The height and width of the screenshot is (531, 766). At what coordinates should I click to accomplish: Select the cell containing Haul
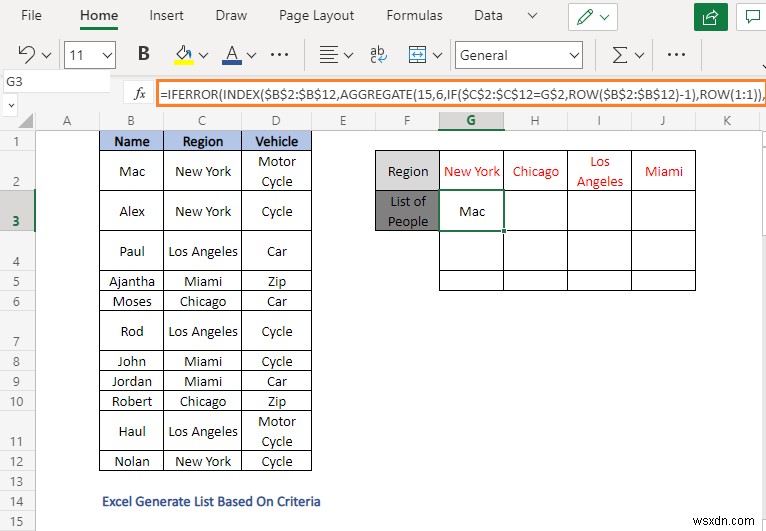pos(131,431)
